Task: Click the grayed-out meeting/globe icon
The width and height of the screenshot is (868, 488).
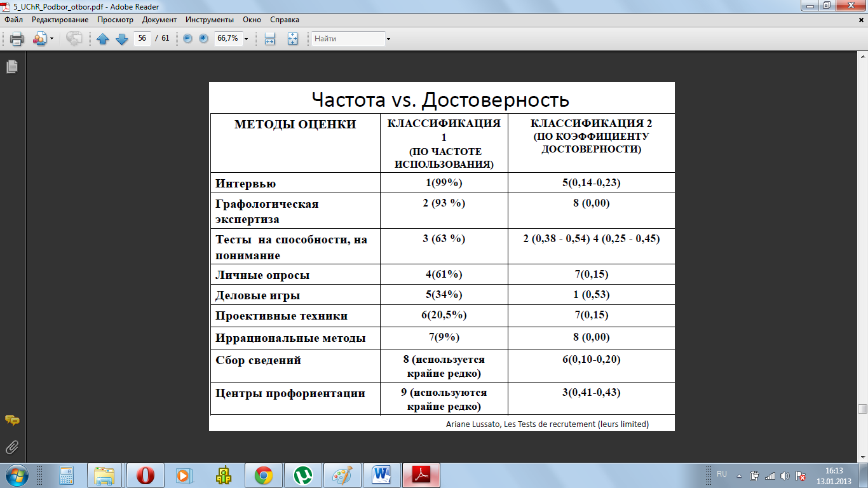Action: [x=74, y=39]
